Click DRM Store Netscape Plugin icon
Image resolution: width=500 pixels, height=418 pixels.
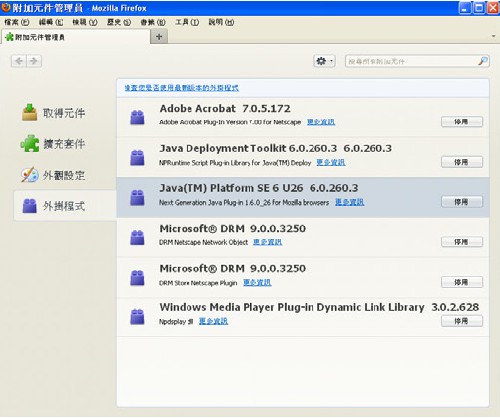pos(137,278)
